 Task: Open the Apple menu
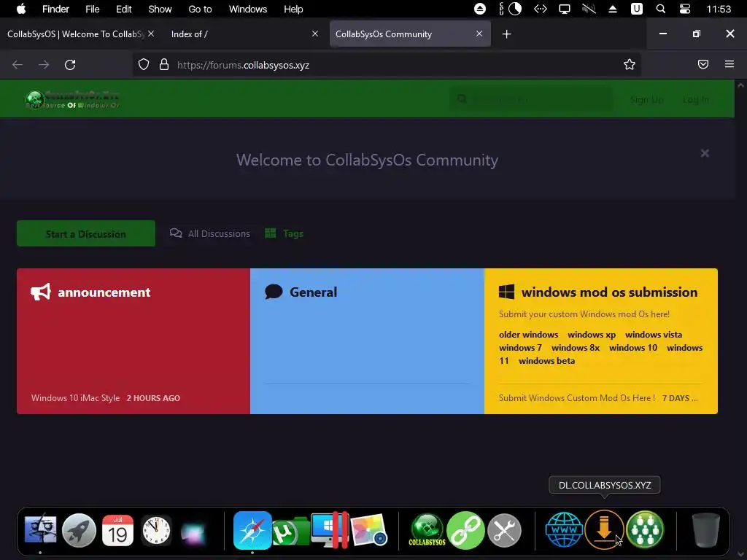coord(21,9)
